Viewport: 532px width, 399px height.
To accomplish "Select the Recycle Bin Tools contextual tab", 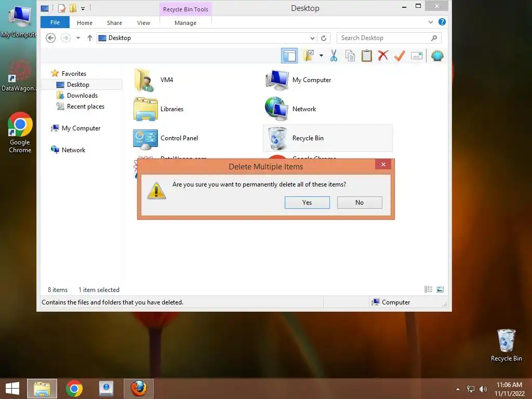I will pos(185,9).
